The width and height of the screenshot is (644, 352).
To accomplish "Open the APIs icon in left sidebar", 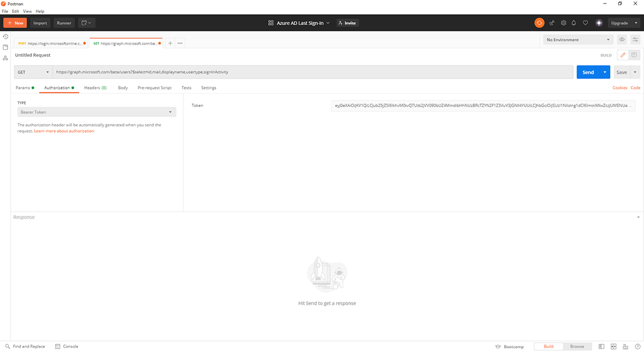I will [5, 58].
